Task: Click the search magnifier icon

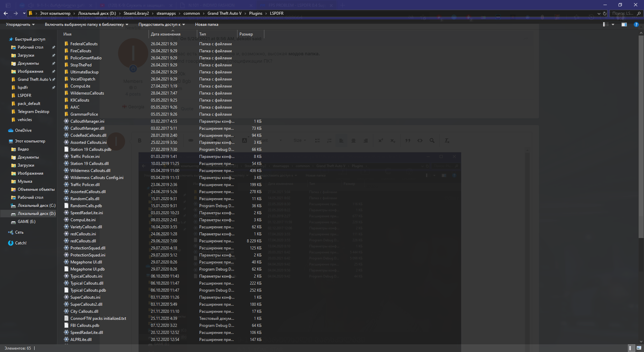Action: [639, 13]
